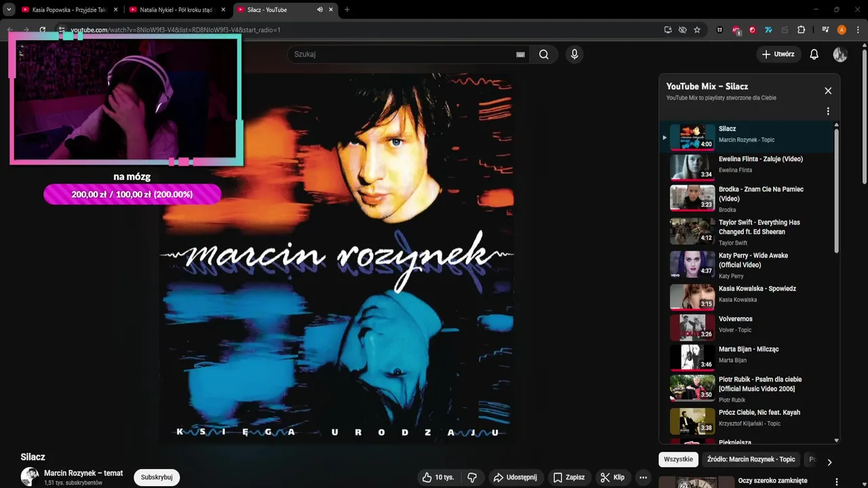Open the Chrome three-dot menu
868x488 pixels.
(858, 30)
